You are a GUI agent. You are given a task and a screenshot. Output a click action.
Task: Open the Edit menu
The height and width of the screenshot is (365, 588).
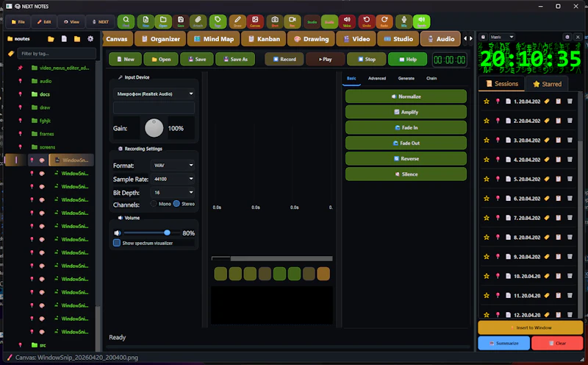click(x=44, y=22)
